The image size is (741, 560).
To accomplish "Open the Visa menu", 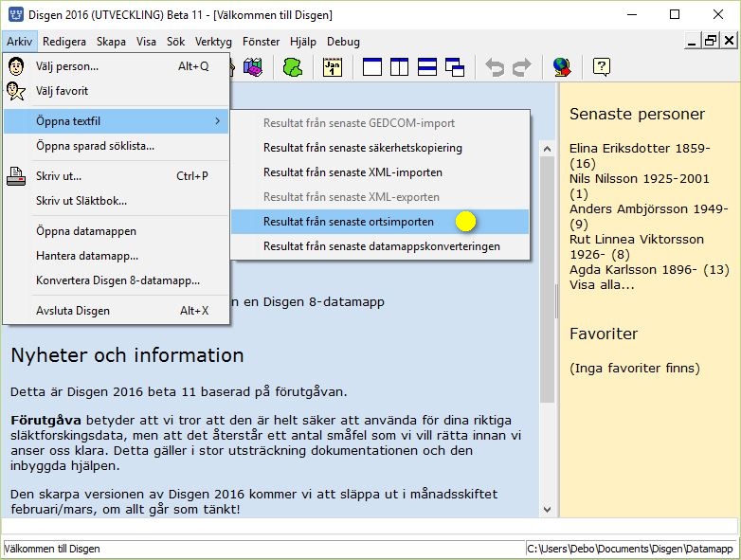I will point(146,42).
